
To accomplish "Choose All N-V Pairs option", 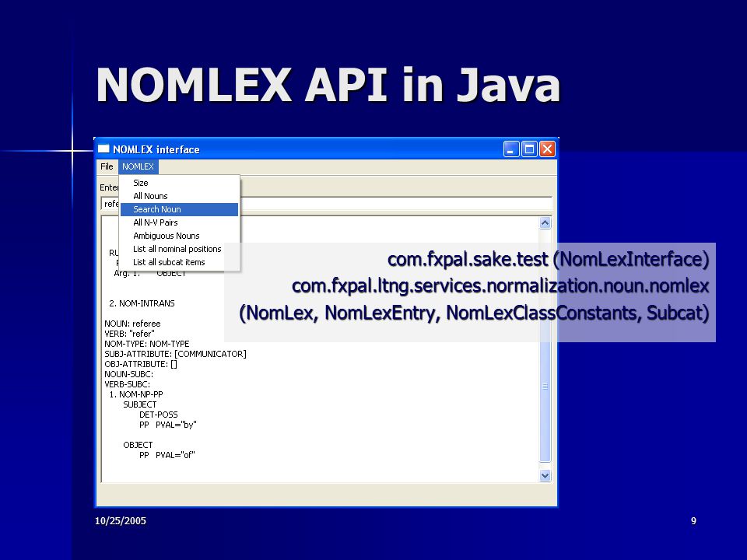I will tap(179, 222).
